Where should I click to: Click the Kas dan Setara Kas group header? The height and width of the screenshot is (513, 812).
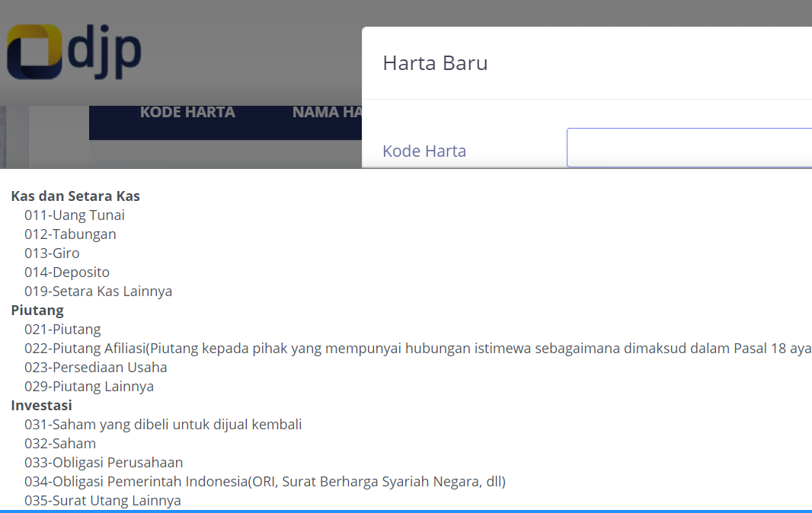pos(75,196)
